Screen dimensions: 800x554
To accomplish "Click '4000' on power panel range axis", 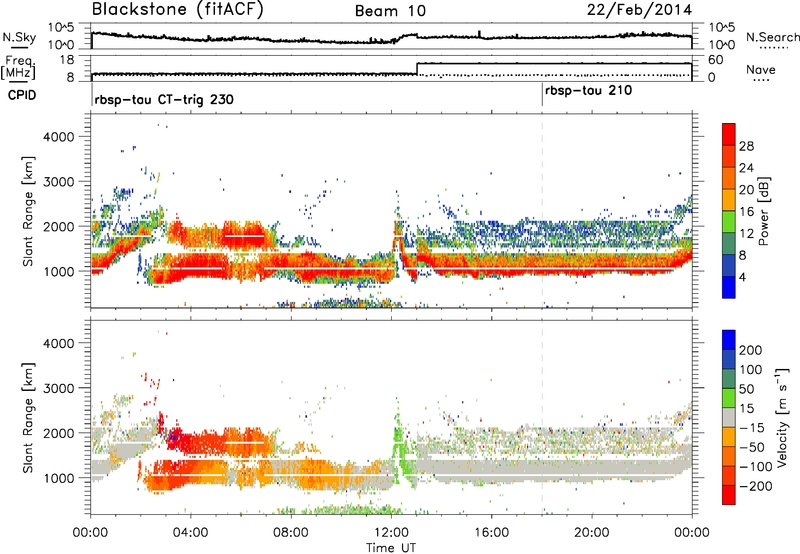I will 58,137.
